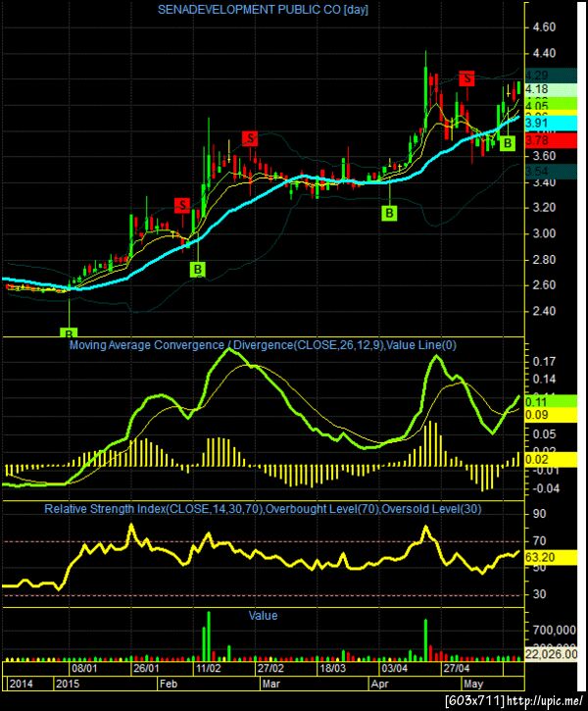Click the cyan 3.91 moving average tag
Screen dimensions: 588x711
(551, 123)
